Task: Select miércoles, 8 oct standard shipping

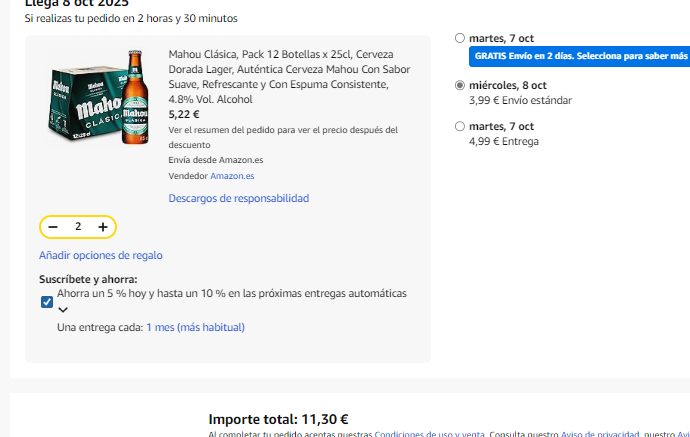Action: pyautogui.click(x=460, y=85)
